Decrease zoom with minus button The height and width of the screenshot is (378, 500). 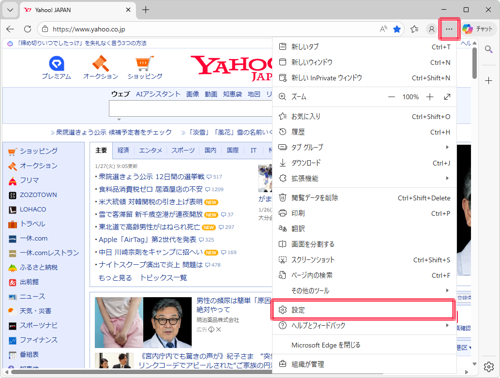(x=391, y=97)
